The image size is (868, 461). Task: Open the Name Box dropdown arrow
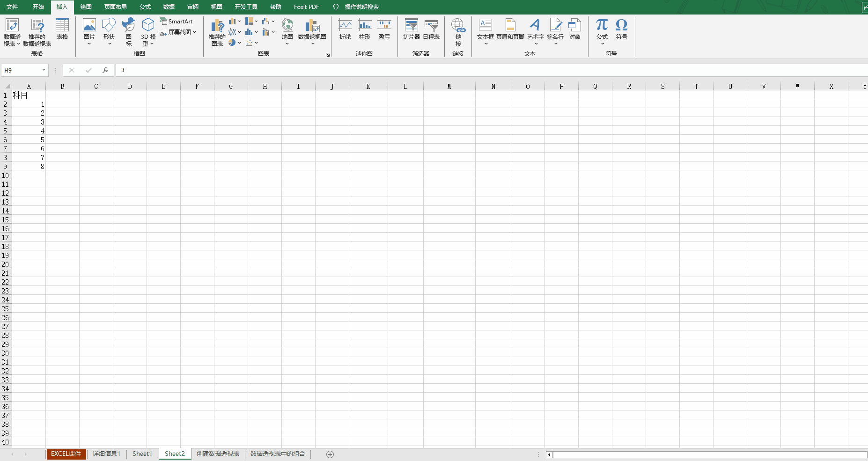coord(44,70)
